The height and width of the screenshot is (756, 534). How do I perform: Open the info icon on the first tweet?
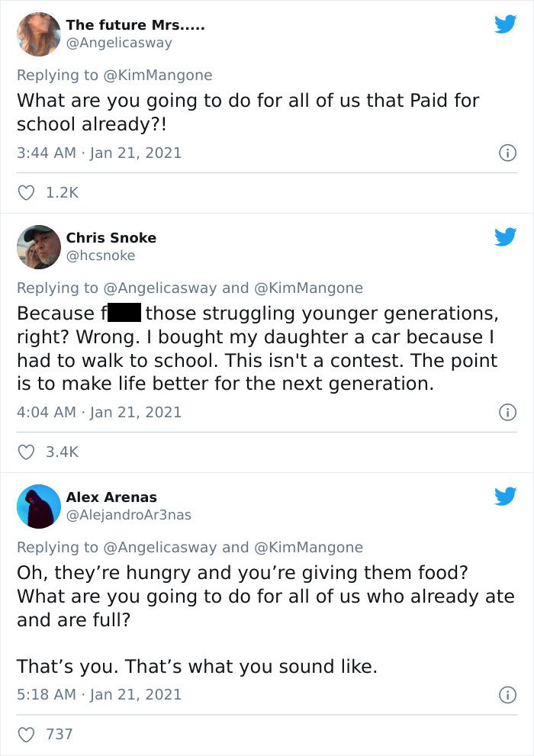pos(509,153)
